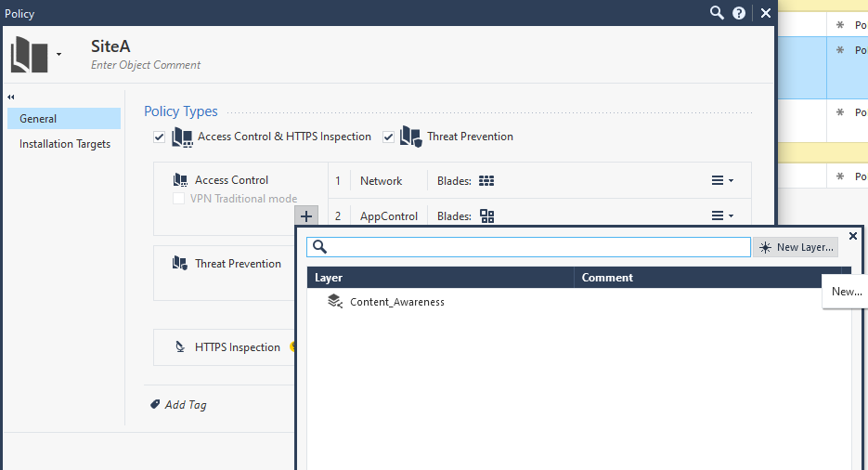The height and width of the screenshot is (470, 868).
Task: Click the New Layer... button
Action: click(x=796, y=247)
